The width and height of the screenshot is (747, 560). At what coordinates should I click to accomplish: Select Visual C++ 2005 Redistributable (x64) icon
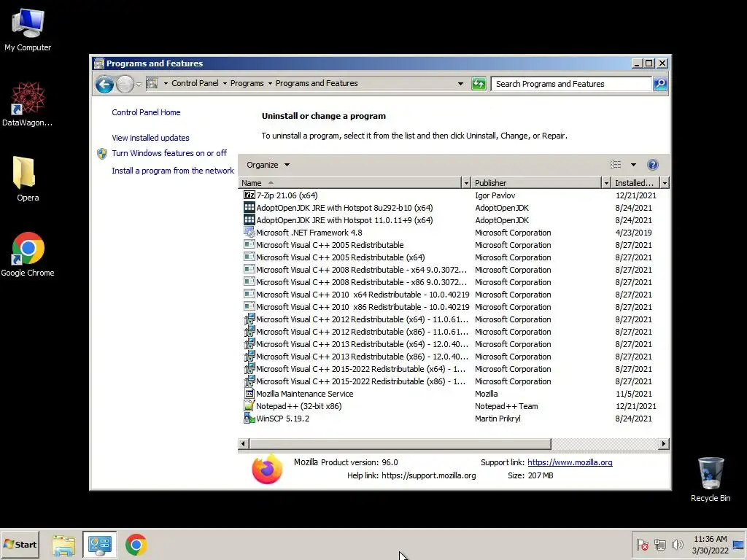pyautogui.click(x=249, y=257)
